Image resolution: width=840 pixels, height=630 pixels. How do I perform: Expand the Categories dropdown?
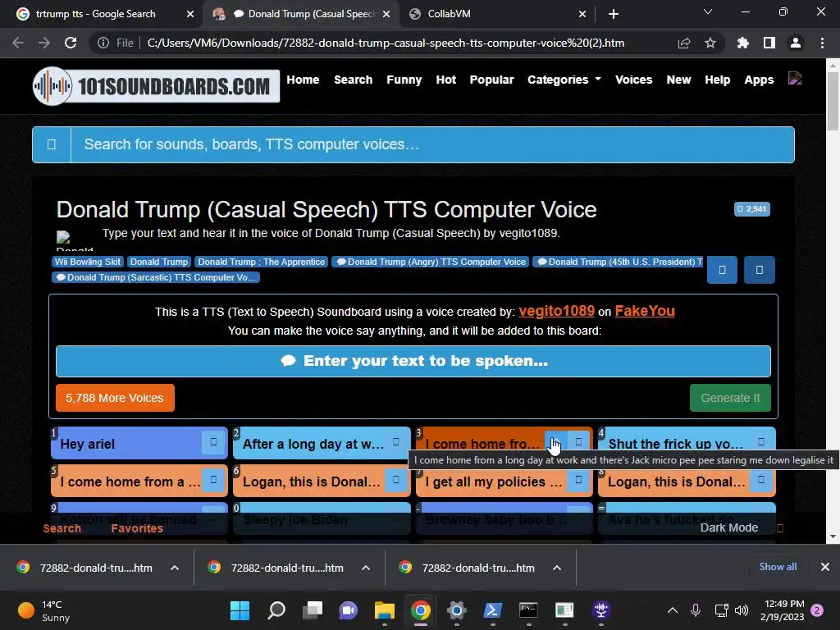(x=564, y=80)
